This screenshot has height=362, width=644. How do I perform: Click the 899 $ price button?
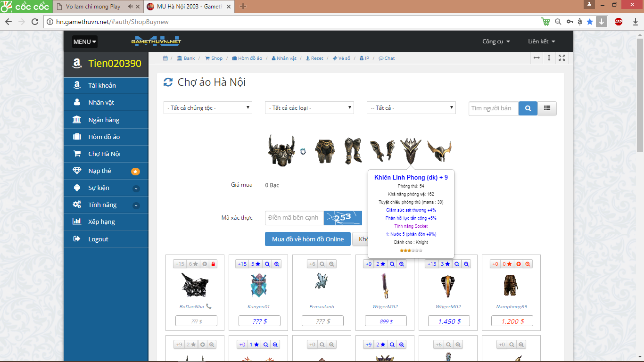click(386, 321)
